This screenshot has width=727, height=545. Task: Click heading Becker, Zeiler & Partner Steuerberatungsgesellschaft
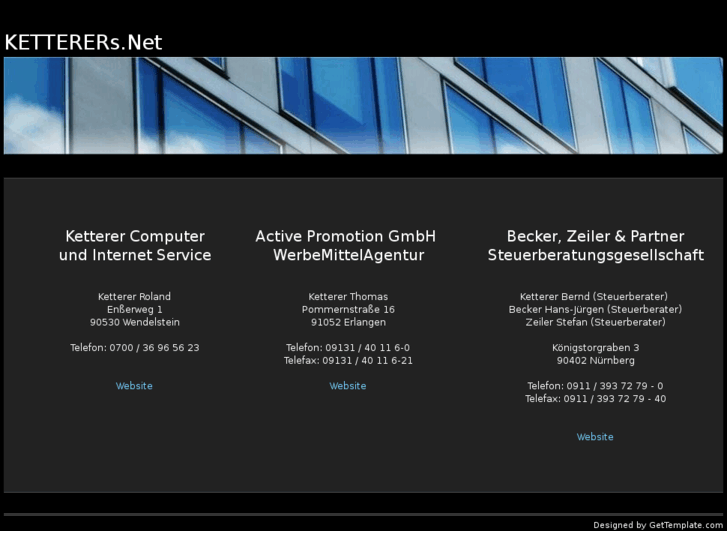(x=596, y=246)
